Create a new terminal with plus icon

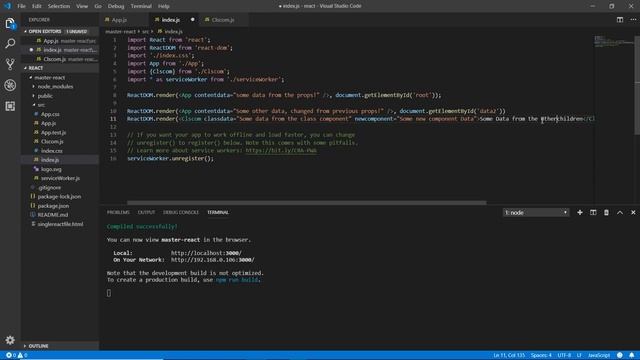(580, 213)
